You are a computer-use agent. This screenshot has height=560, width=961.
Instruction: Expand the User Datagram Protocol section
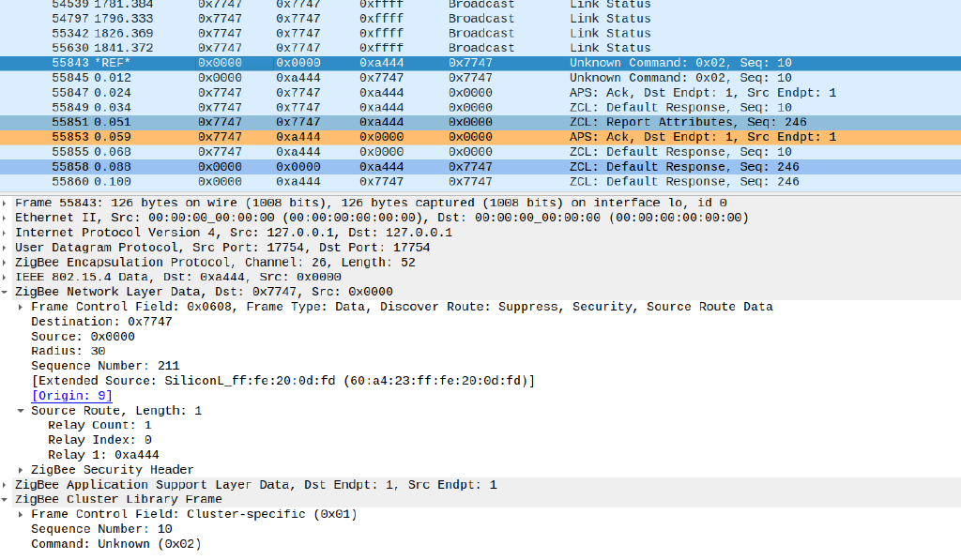click(x=7, y=247)
